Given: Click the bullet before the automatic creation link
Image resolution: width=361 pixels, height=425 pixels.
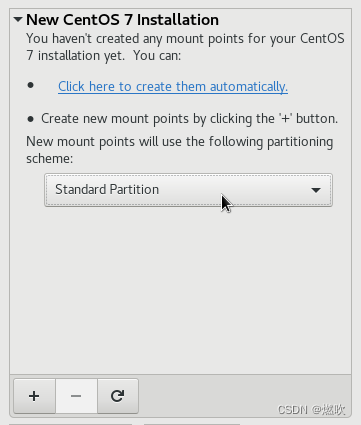Looking at the screenshot, I should pos(31,85).
